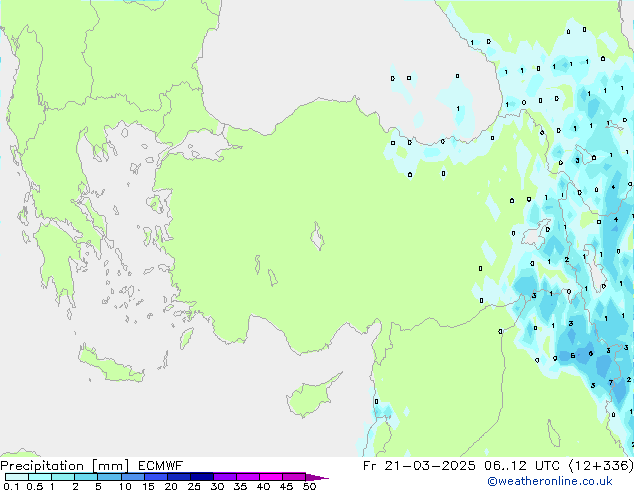Viewport: 634px width, 490px height.
Task: Click the legend scale label "40"
Action: coord(263,486)
